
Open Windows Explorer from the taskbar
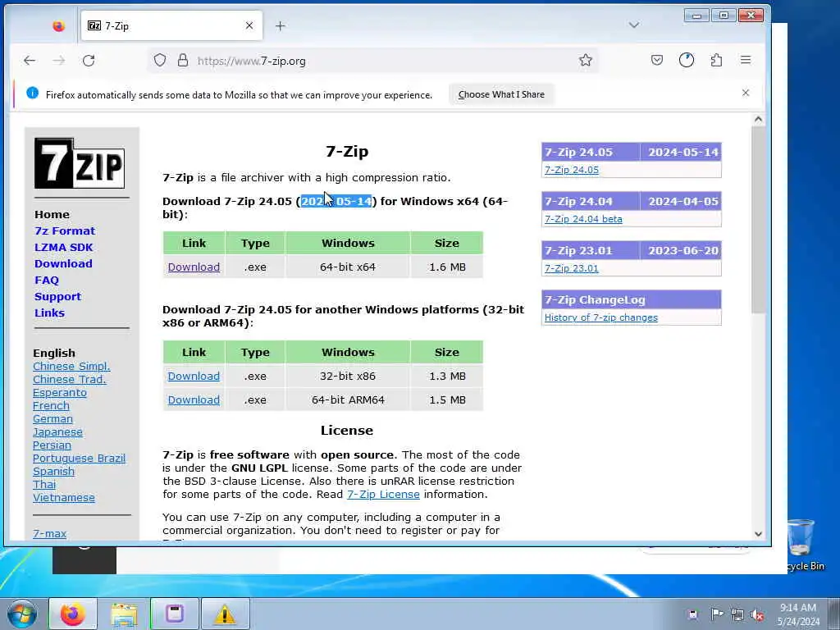tap(124, 614)
